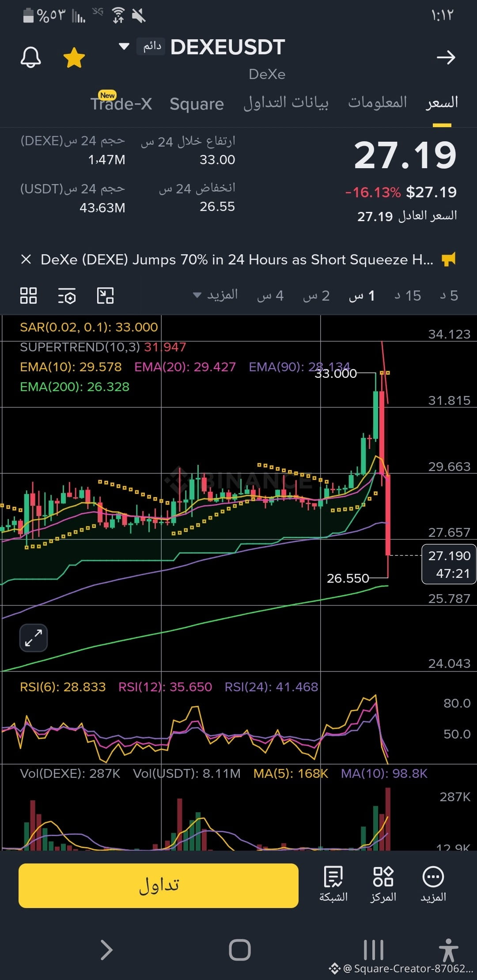
Task: Dismiss the DeXe news banner
Action: coord(26,260)
